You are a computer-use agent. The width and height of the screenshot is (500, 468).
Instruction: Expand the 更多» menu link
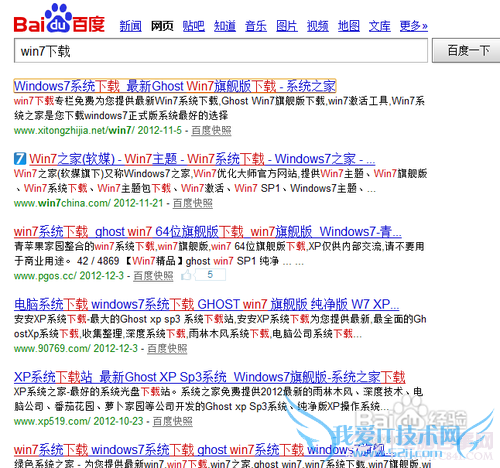pos(414,26)
